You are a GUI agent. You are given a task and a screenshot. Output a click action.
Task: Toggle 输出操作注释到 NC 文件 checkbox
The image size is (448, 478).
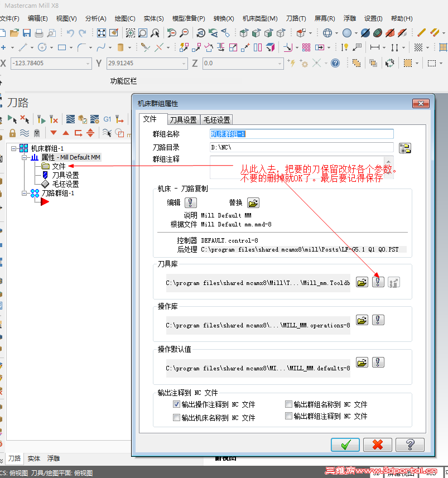176,404
